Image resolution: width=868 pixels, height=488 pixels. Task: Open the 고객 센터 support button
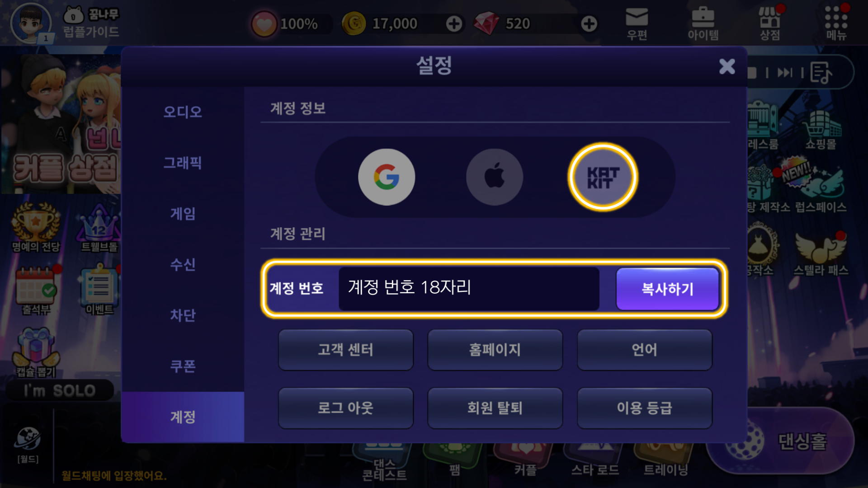click(346, 350)
